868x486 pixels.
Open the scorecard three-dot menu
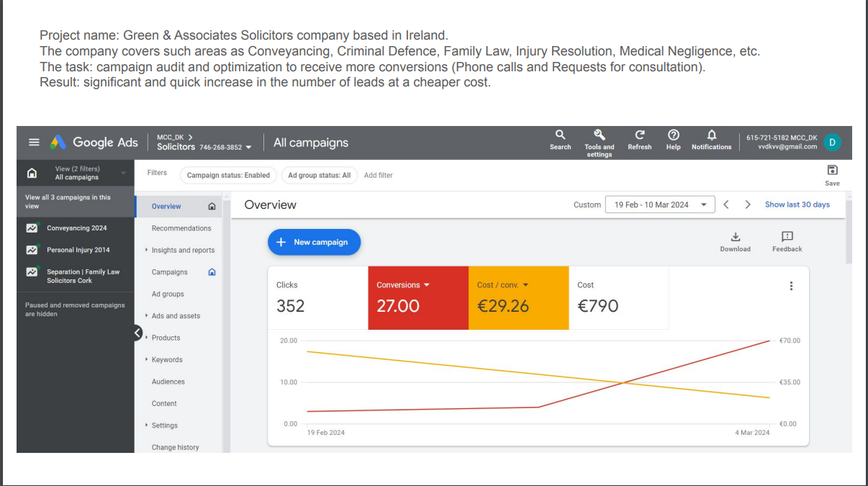point(791,286)
